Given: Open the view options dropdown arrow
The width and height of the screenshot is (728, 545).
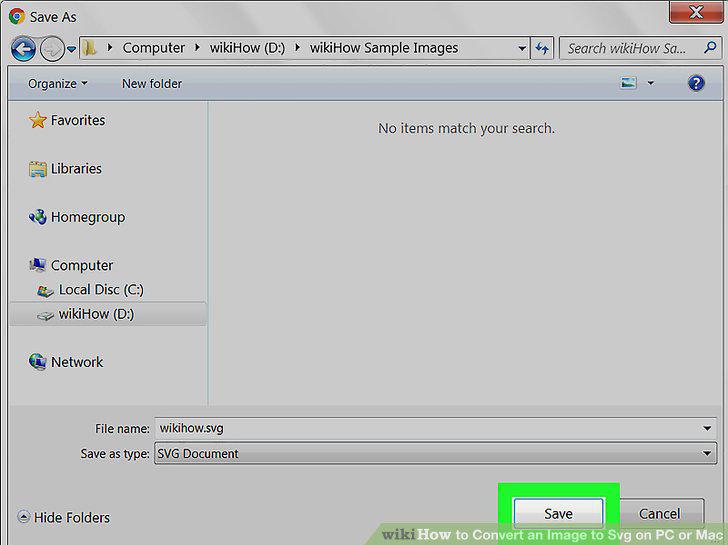Looking at the screenshot, I should pos(650,83).
